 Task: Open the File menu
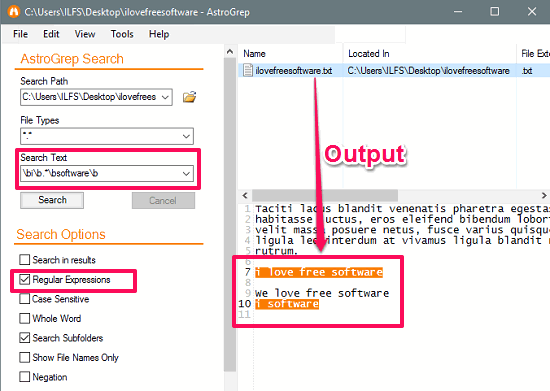pos(20,34)
